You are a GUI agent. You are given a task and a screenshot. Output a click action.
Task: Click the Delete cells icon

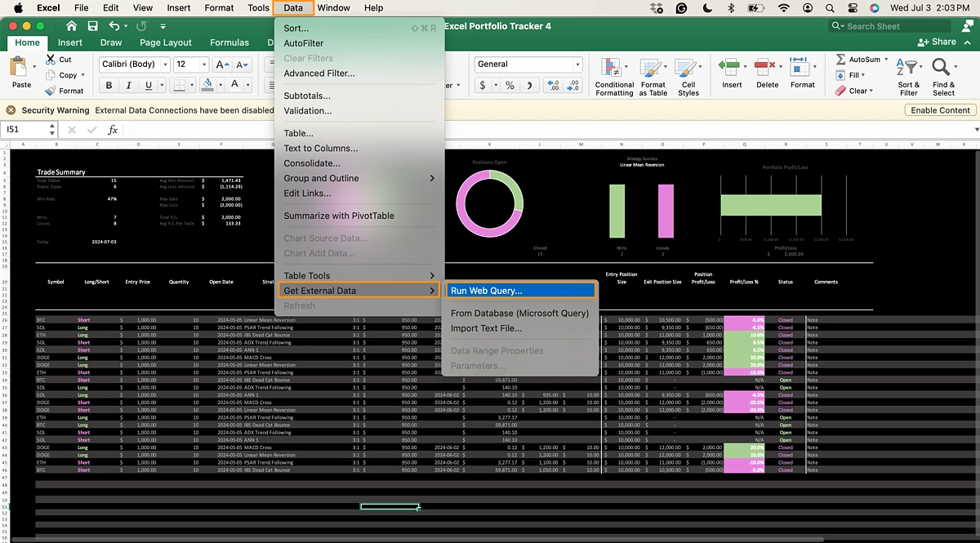pos(764,69)
